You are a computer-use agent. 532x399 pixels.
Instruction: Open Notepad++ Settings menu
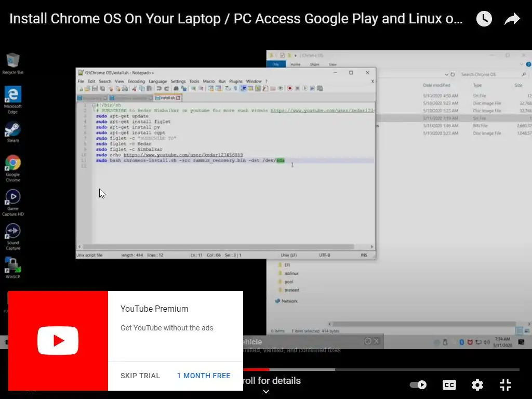[x=178, y=82]
